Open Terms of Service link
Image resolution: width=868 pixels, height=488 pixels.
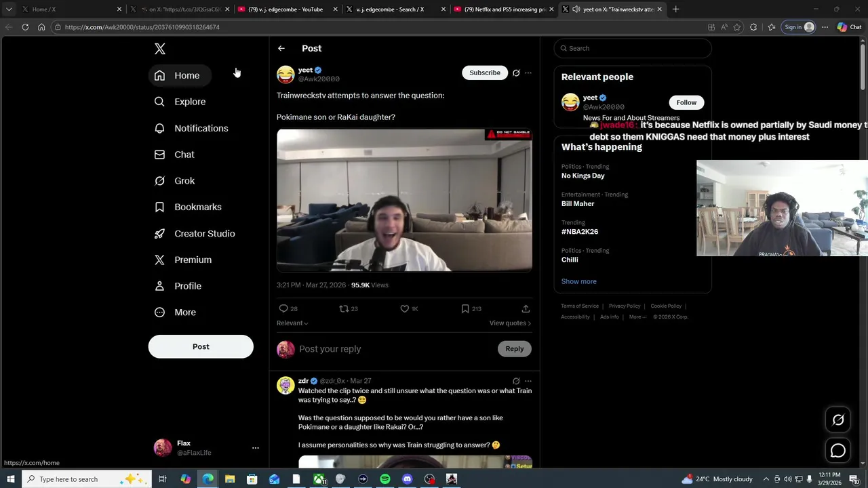[x=580, y=306]
